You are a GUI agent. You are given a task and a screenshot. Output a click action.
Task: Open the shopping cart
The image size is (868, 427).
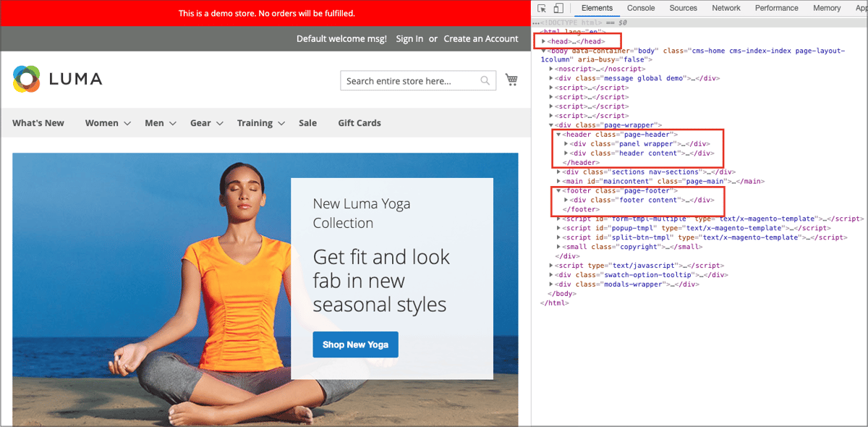[511, 80]
